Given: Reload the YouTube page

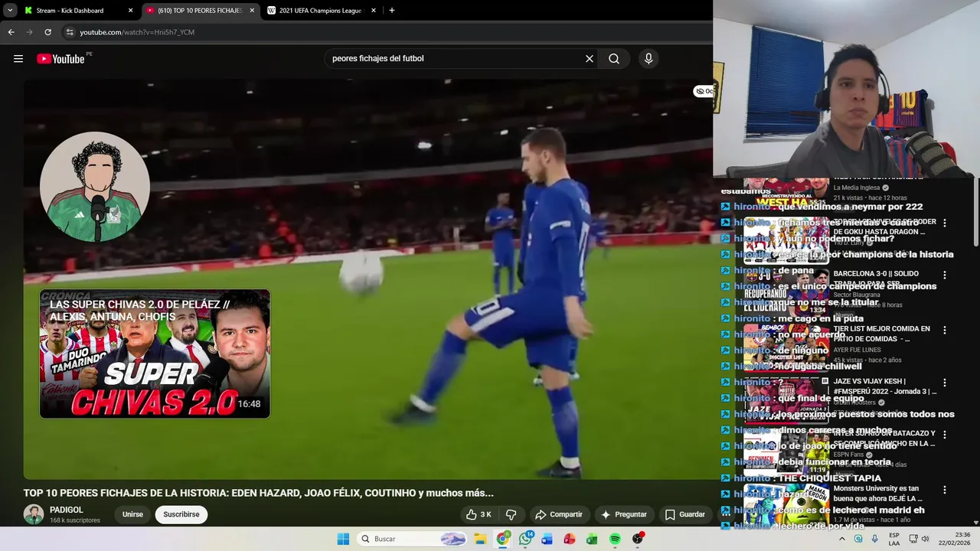Looking at the screenshot, I should tap(47, 32).
